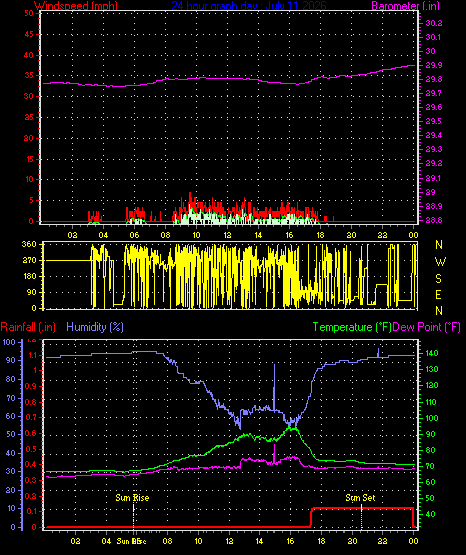Click the 'Sun Set' label in lower graph
Image resolution: width=466 pixels, height=555 pixels.
(360, 498)
